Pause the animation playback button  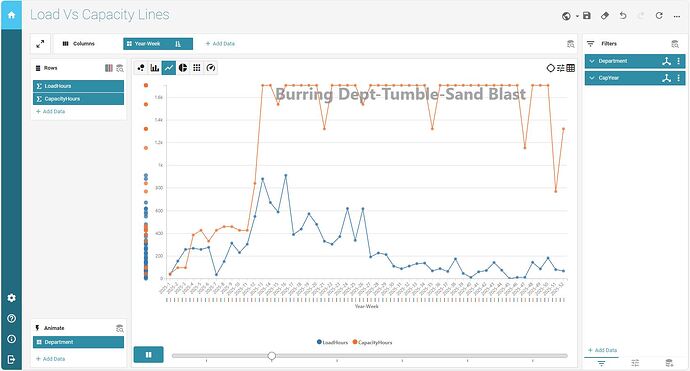pyautogui.click(x=149, y=355)
